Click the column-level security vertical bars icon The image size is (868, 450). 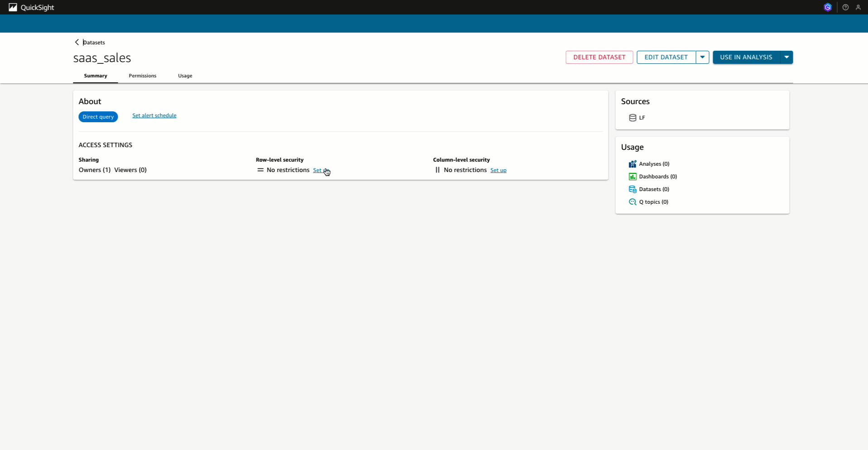tap(437, 170)
